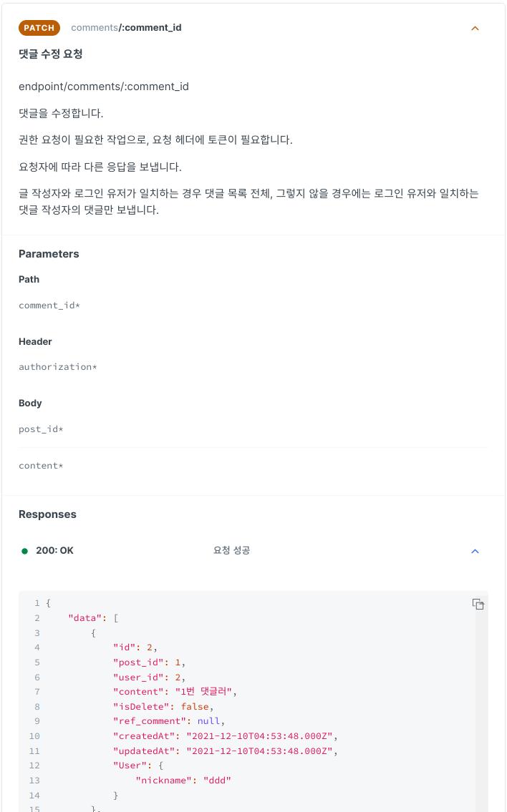Select the content body parameter
This screenshot has height=812, width=507.
42,466
